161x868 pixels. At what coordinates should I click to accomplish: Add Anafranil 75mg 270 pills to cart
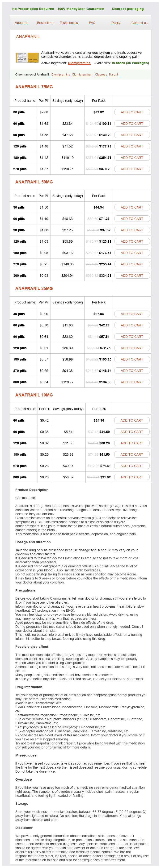pyautogui.click(x=132, y=169)
